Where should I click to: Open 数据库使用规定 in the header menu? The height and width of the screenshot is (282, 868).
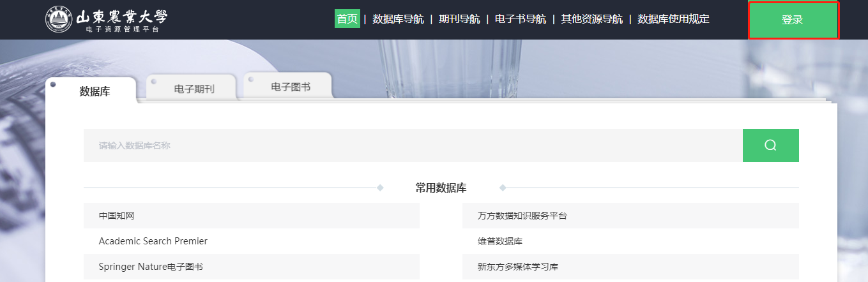click(x=673, y=19)
